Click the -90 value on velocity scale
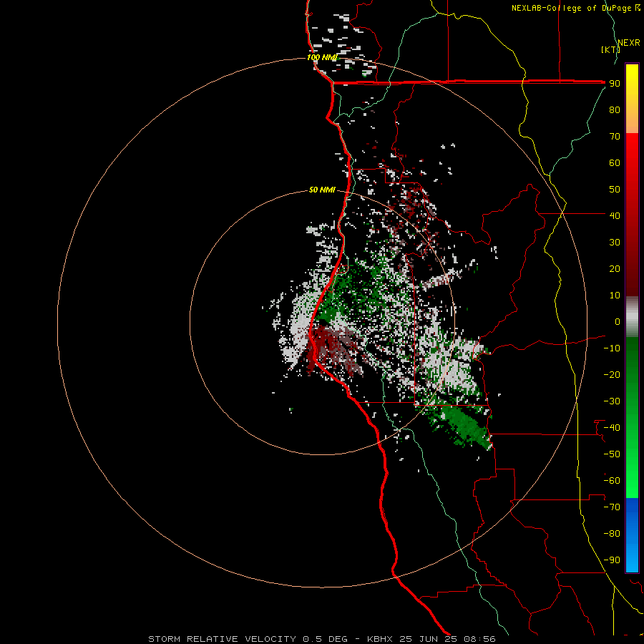The width and height of the screenshot is (644, 644). [x=612, y=560]
